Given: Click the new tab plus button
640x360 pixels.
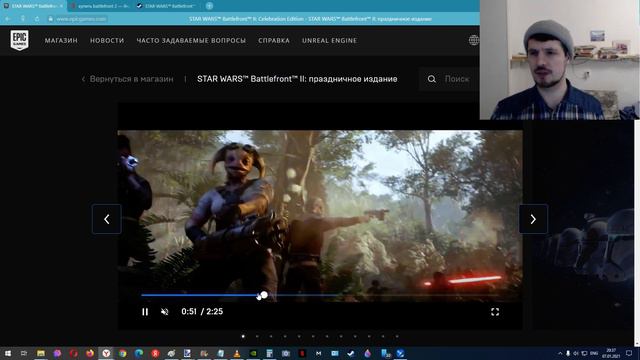Looking at the screenshot, I should point(209,6).
